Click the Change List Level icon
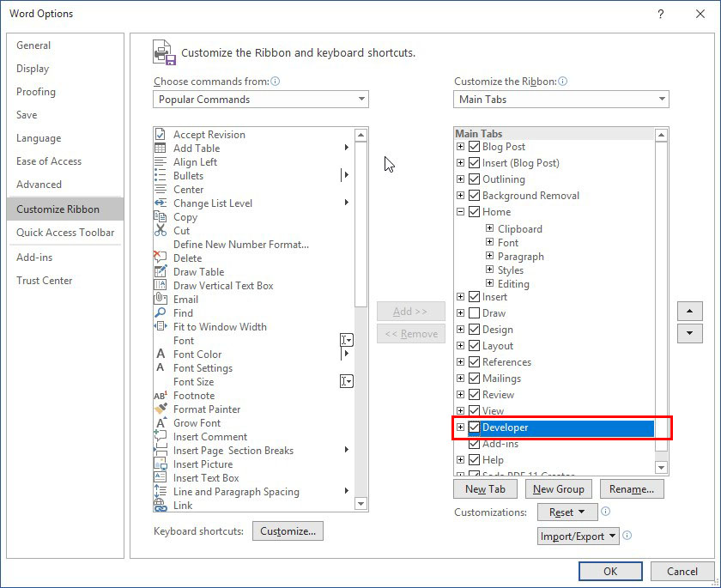Image resolution: width=721 pixels, height=588 pixels. (x=160, y=203)
